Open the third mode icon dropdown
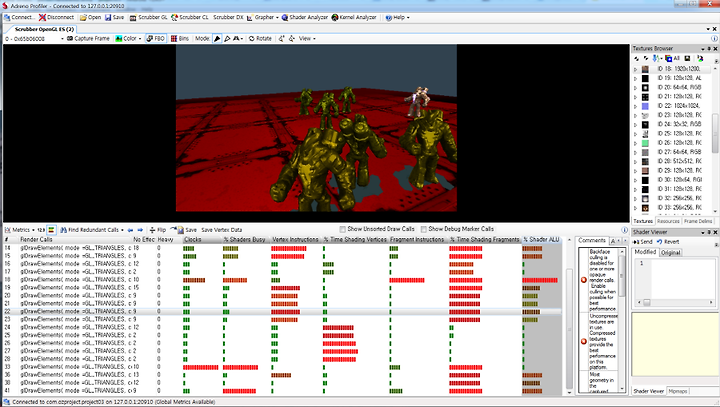 click(238, 39)
